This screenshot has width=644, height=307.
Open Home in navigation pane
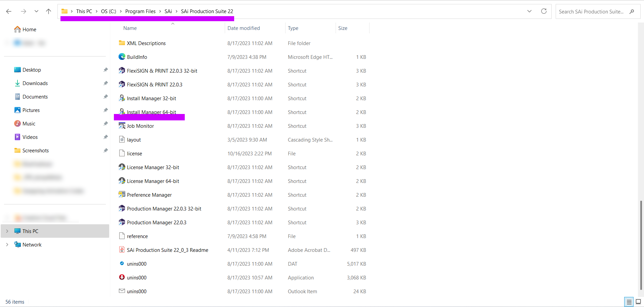25,30
